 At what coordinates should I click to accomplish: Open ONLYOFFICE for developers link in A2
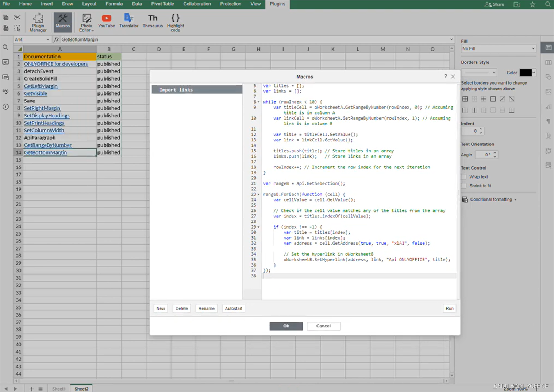(56, 64)
